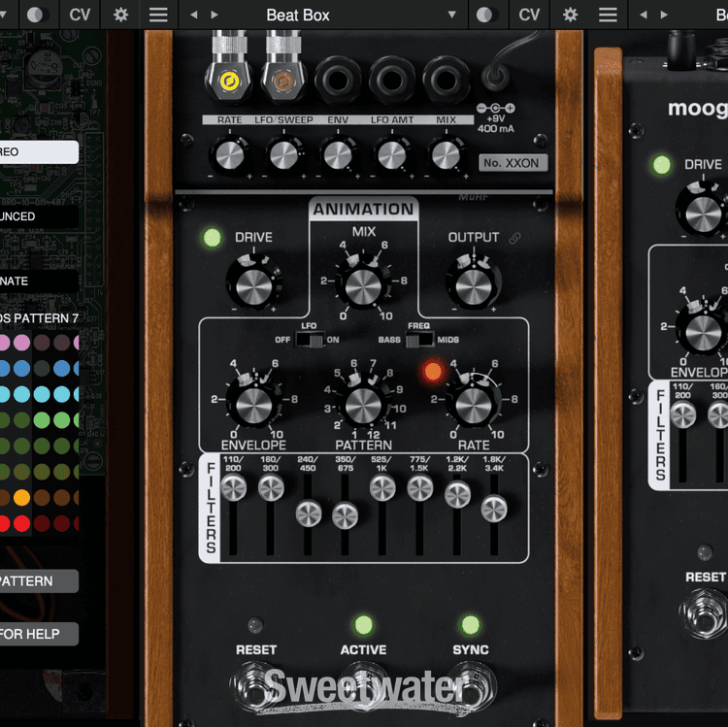This screenshot has width=728, height=727.
Task: Click the previous preset arrow left of Beat Box
Action: pyautogui.click(x=193, y=15)
